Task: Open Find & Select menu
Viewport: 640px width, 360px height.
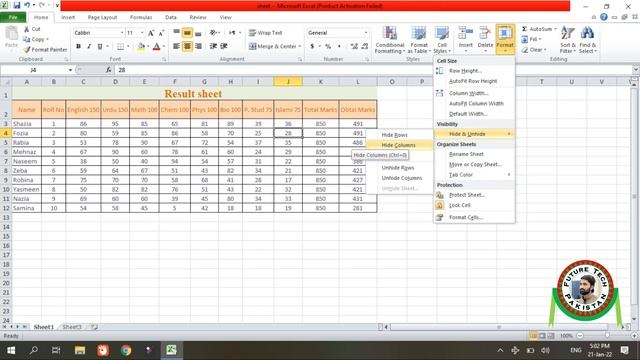Action: click(x=587, y=40)
